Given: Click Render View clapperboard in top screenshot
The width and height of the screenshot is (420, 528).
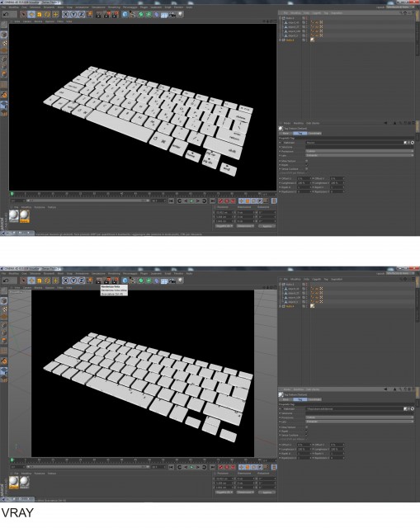Looking at the screenshot, I should click(x=98, y=14).
